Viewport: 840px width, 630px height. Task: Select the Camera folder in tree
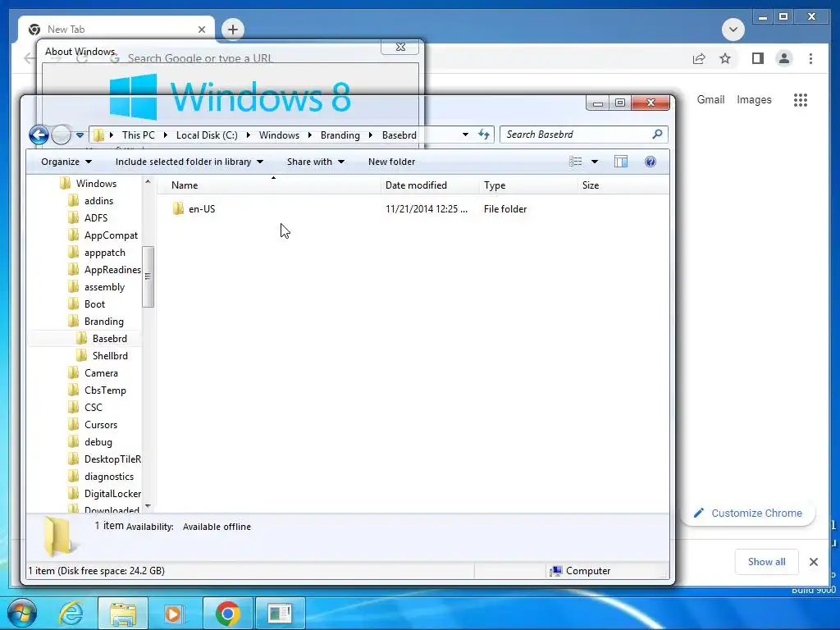click(x=101, y=373)
